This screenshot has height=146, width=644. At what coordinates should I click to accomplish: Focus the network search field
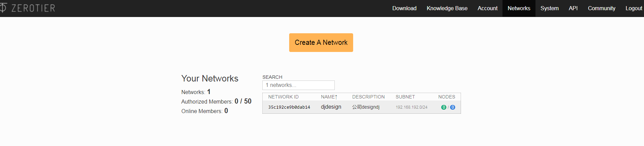pyautogui.click(x=298, y=85)
